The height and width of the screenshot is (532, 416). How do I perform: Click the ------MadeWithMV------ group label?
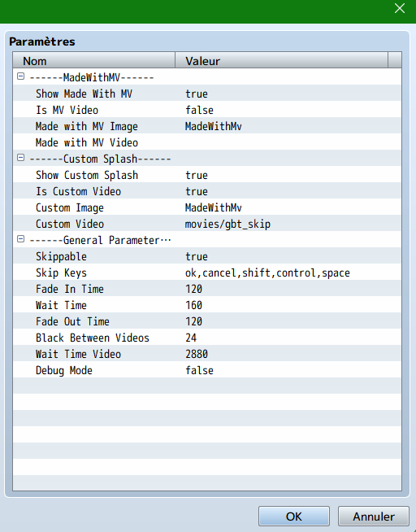coord(92,77)
